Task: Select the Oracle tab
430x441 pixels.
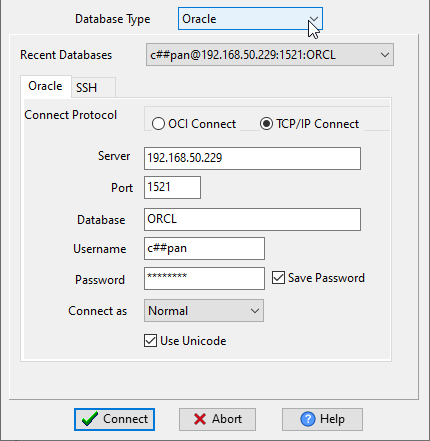Action: pyautogui.click(x=46, y=86)
